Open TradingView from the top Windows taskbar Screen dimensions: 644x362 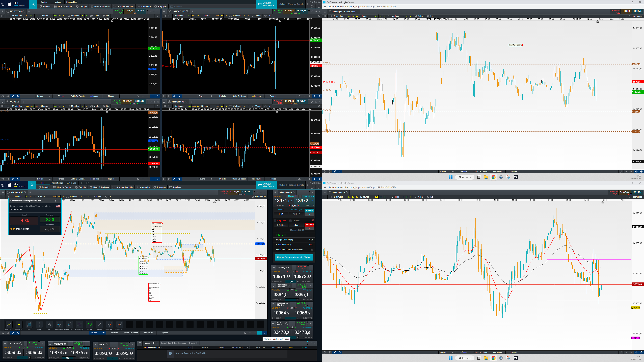click(516, 177)
